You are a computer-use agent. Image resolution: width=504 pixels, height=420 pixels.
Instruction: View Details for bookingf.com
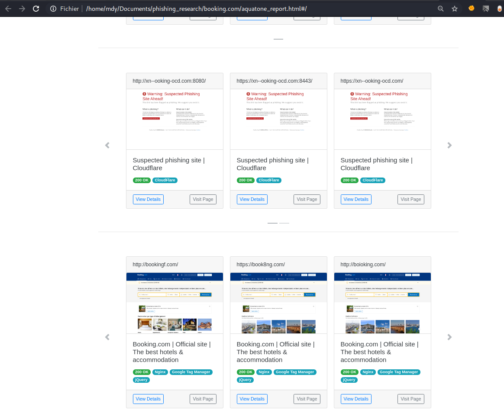(x=148, y=399)
